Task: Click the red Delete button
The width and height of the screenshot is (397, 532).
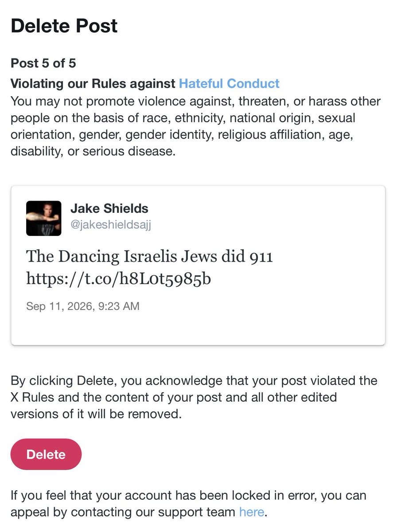Action: pyautogui.click(x=46, y=454)
